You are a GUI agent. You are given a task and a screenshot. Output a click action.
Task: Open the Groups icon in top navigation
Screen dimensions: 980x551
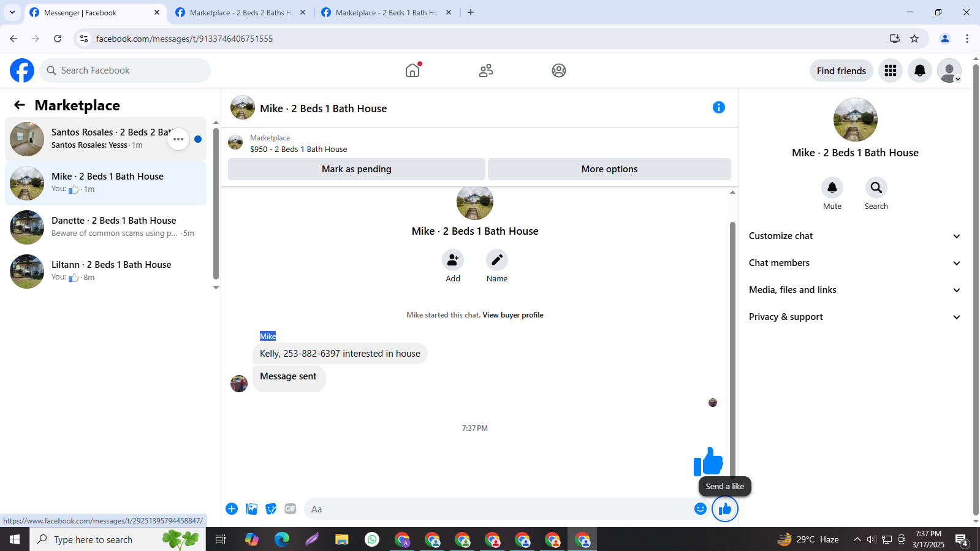(559, 70)
